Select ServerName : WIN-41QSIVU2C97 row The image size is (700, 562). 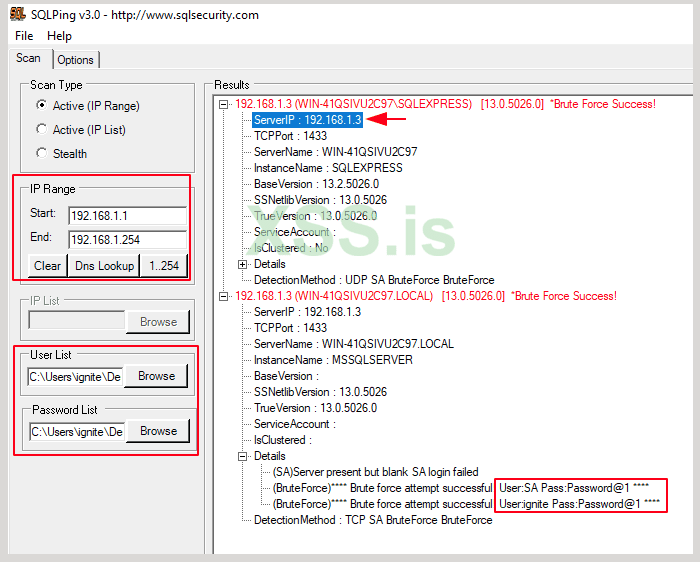336,152
